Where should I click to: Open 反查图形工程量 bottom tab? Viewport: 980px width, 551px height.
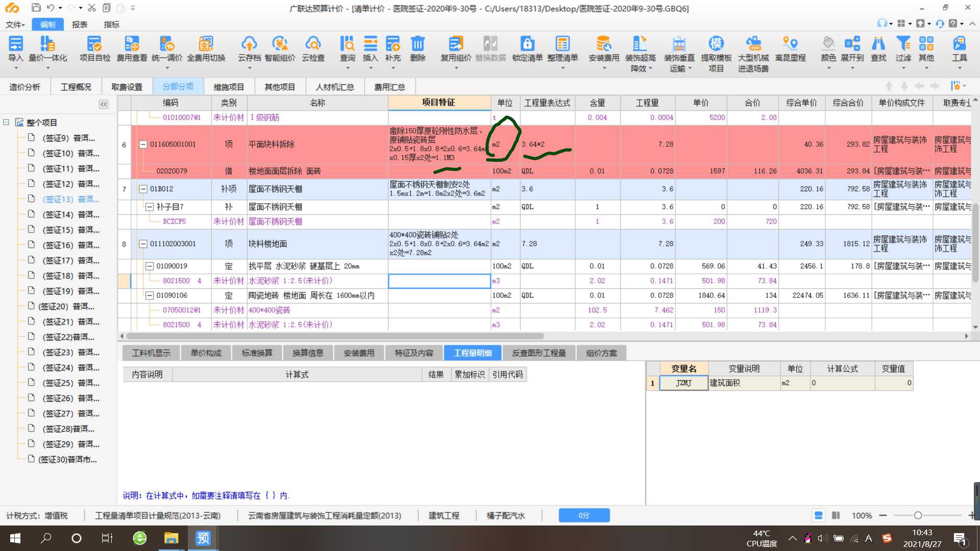point(539,353)
